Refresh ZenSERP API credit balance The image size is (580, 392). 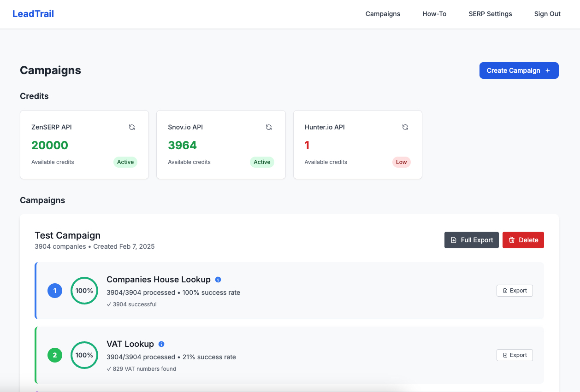132,127
